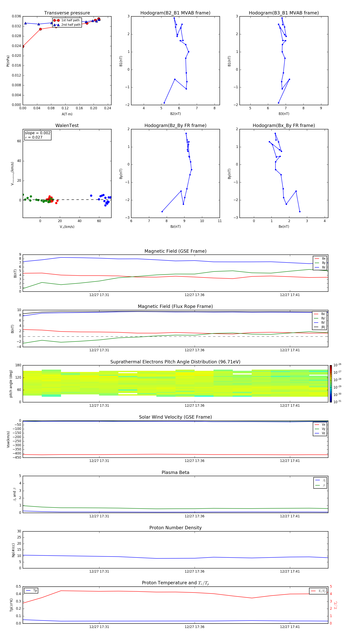Screen dimensions: 351x644
Task: Click the 'Bz(nT)' x-axis label
Action: pos(175,227)
